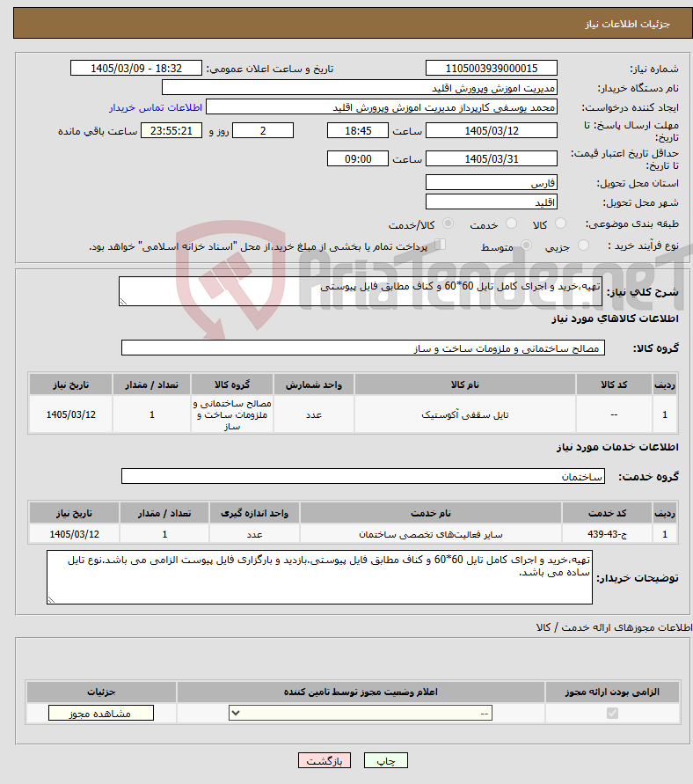Screen dimensions: 693x784
Task: Open the license status dropdown
Action: tap(361, 713)
